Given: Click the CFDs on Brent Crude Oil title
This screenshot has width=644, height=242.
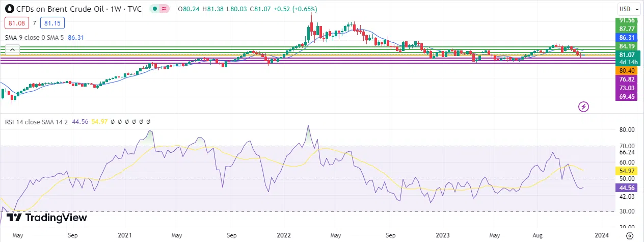Looking at the screenshot, I should click(x=64, y=9).
